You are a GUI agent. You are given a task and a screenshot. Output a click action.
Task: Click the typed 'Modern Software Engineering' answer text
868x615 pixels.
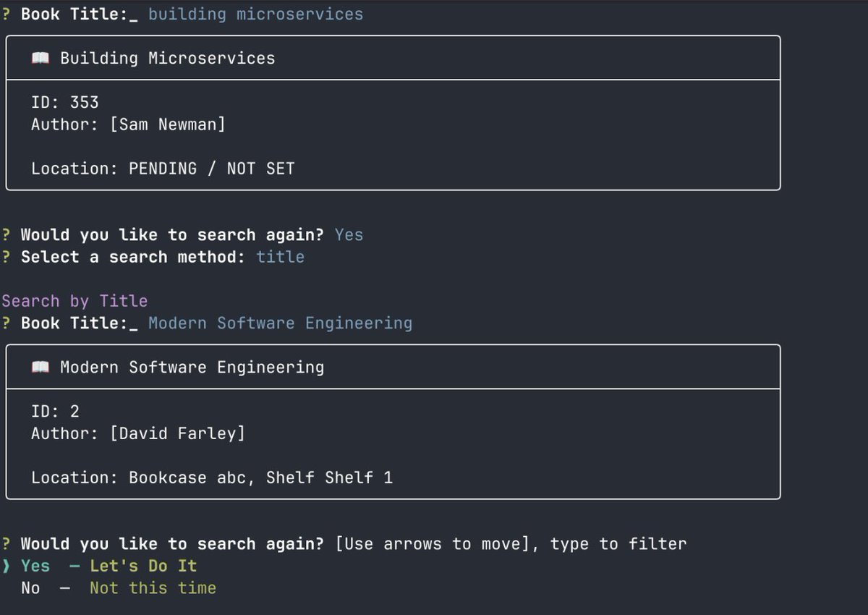pyautogui.click(x=281, y=323)
